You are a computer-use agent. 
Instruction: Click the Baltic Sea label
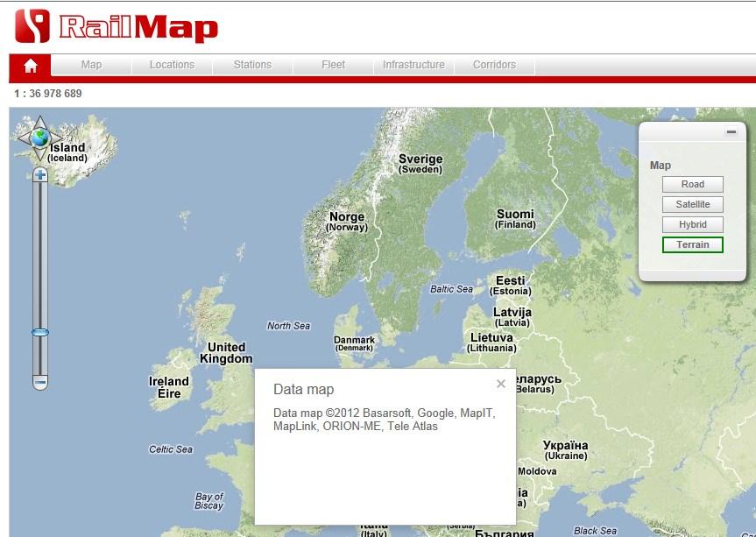[451, 289]
